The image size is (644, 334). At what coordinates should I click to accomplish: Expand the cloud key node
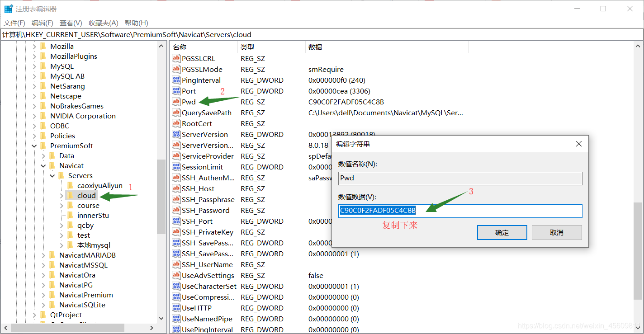coord(62,195)
